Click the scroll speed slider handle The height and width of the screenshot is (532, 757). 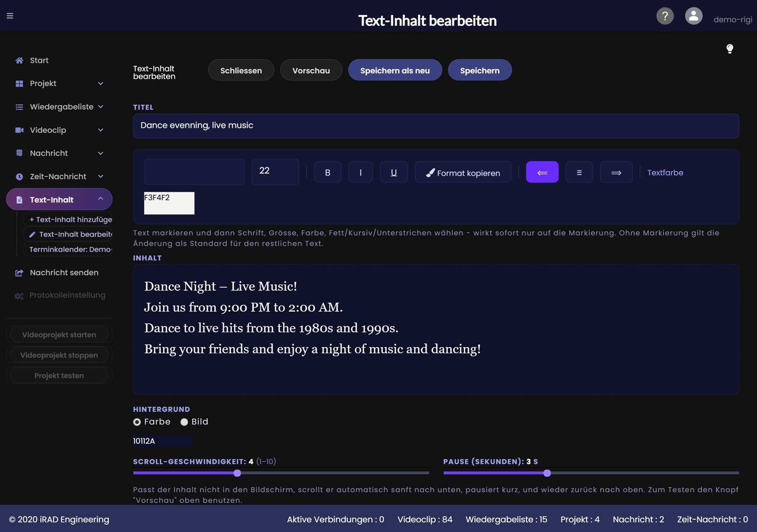[237, 473]
